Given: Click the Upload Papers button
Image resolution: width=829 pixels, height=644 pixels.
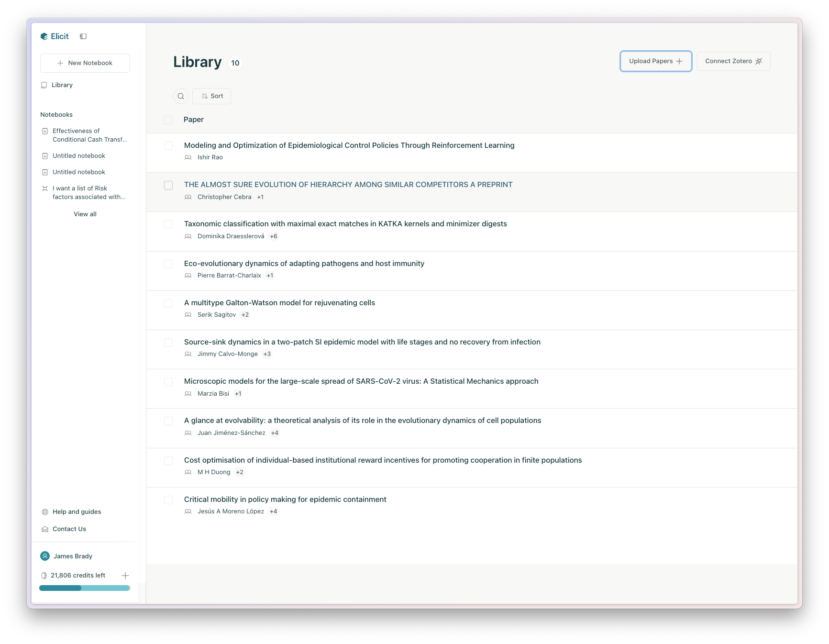Looking at the screenshot, I should point(656,61).
